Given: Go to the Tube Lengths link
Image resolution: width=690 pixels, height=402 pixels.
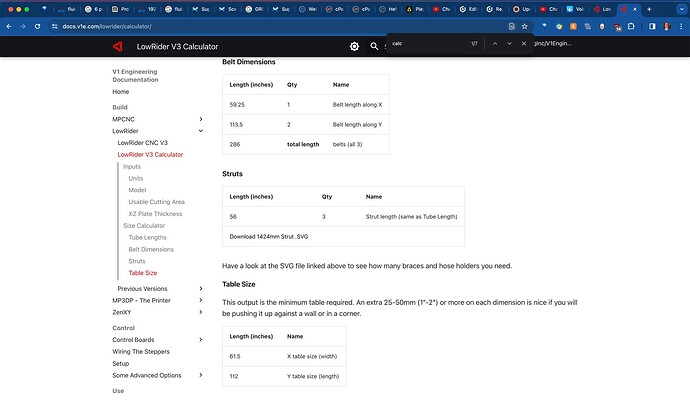Looking at the screenshot, I should tap(147, 238).
